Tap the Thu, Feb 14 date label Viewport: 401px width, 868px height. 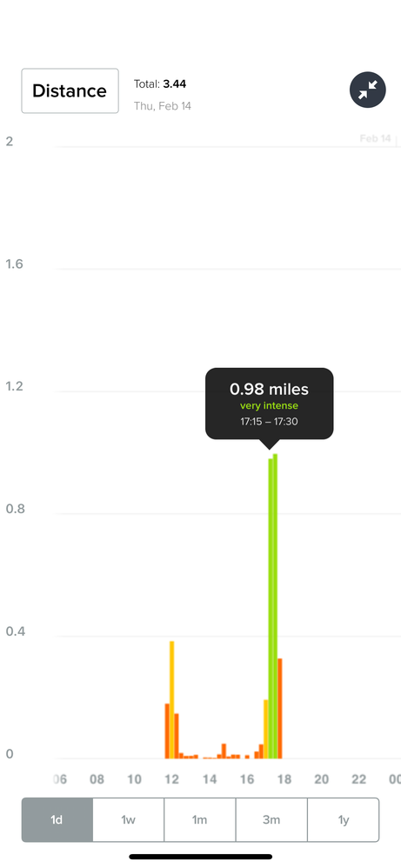(x=163, y=106)
